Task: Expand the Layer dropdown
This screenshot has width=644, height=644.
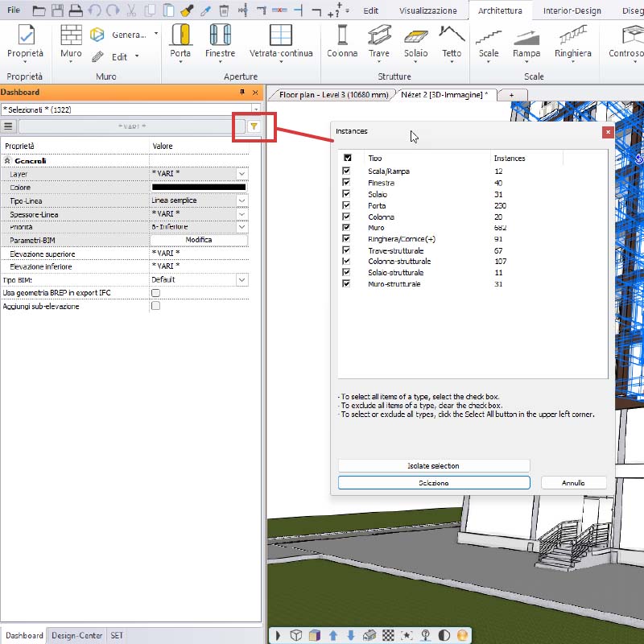Action: 242,174
